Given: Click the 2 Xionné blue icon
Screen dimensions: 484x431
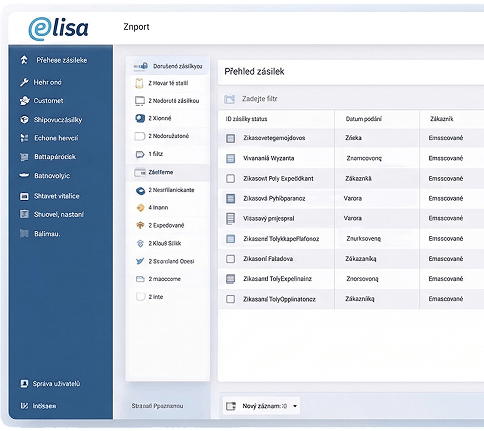Looking at the screenshot, I should tap(140, 118).
